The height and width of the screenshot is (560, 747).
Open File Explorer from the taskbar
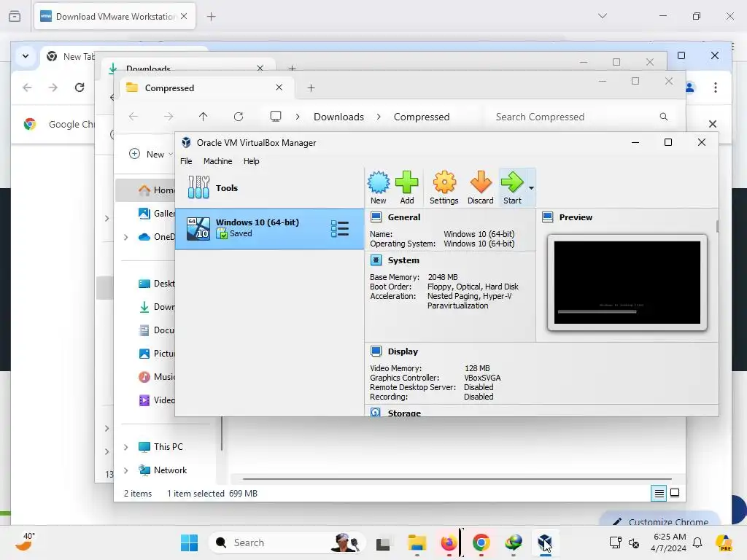(417, 542)
